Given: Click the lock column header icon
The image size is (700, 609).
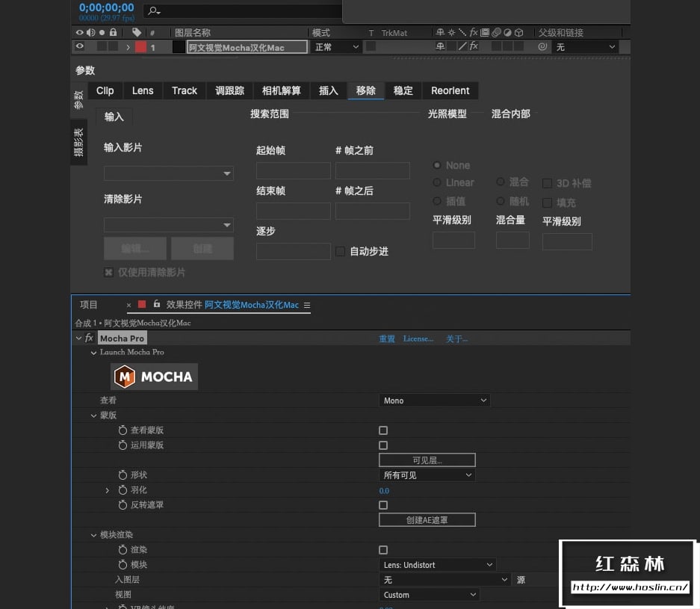Looking at the screenshot, I should click(113, 32).
